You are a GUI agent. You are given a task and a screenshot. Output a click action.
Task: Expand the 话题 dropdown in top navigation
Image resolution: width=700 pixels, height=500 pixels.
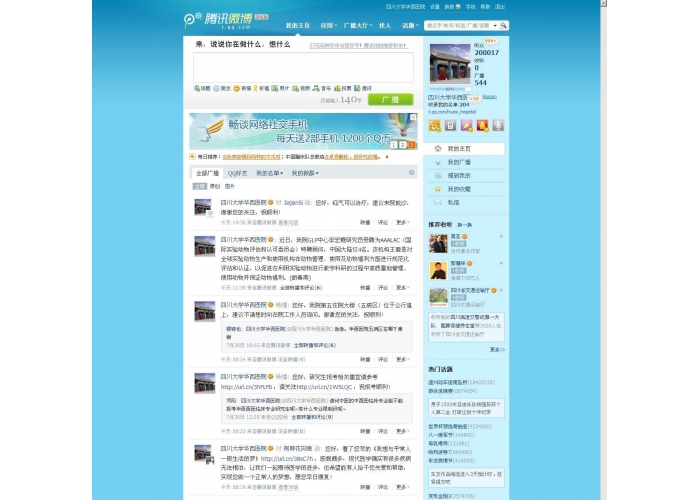[x=410, y=25]
